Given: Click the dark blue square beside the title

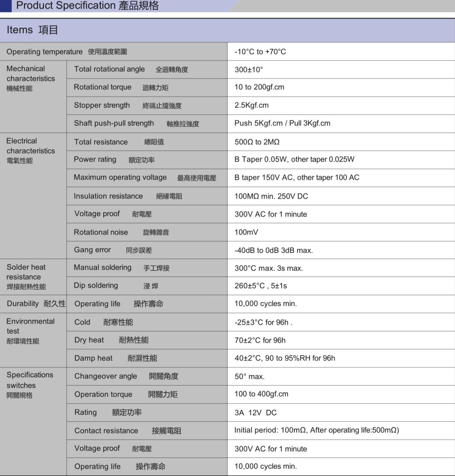Looking at the screenshot, I should 6,6.
